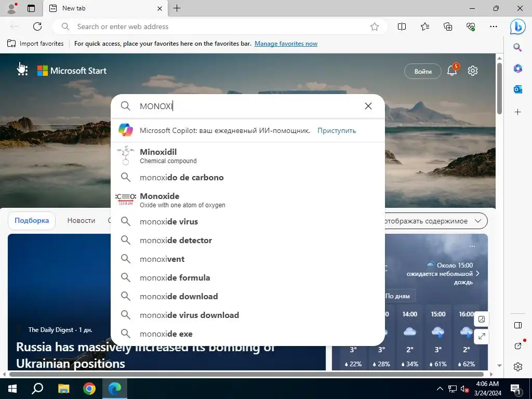The image size is (532, 399).
Task: Select monoxivent suggestion
Action: click(x=248, y=259)
